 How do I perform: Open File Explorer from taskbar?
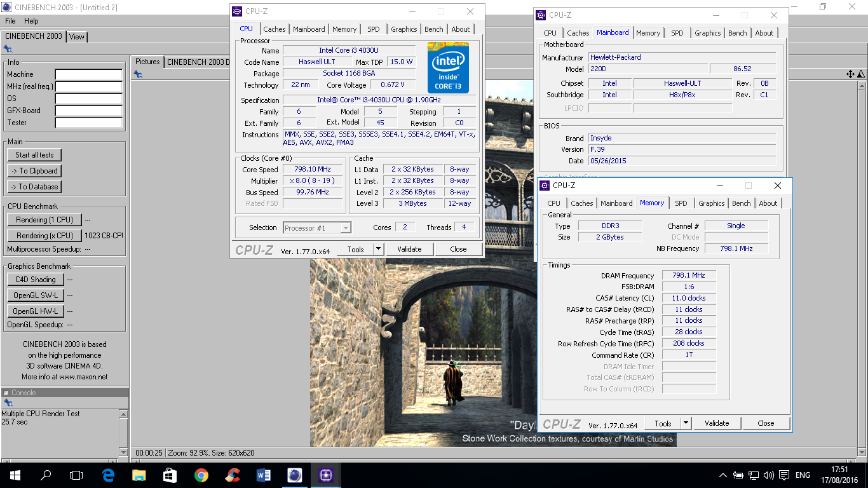click(x=139, y=475)
